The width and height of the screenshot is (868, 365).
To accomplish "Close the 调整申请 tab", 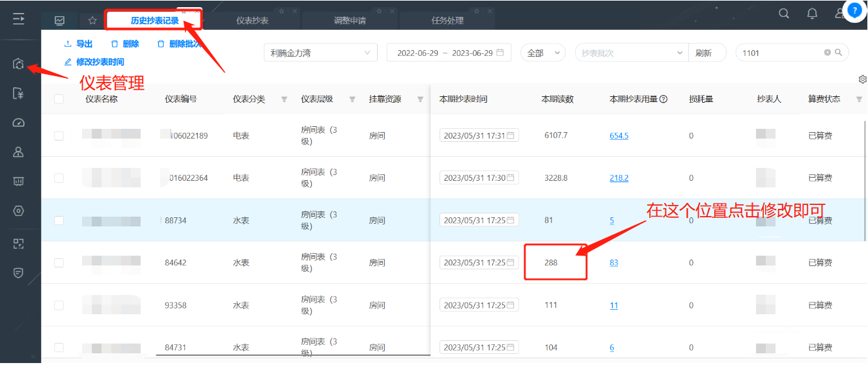I will click(393, 11).
